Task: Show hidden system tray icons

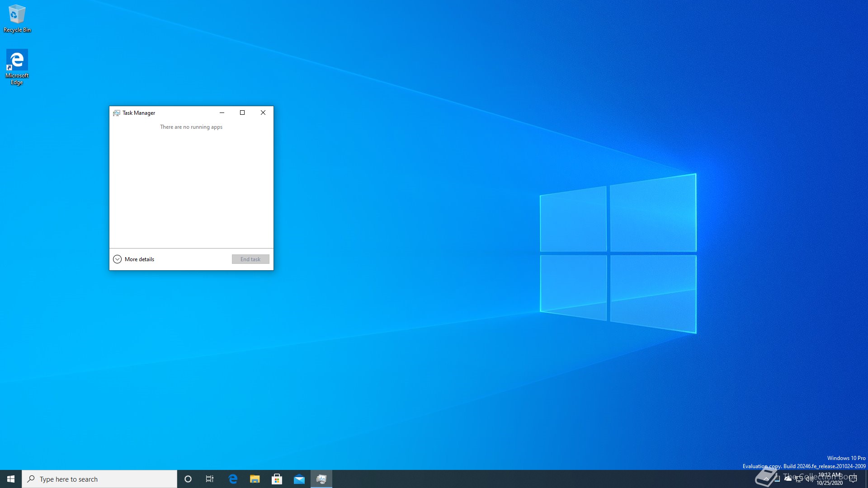Action: [766, 479]
